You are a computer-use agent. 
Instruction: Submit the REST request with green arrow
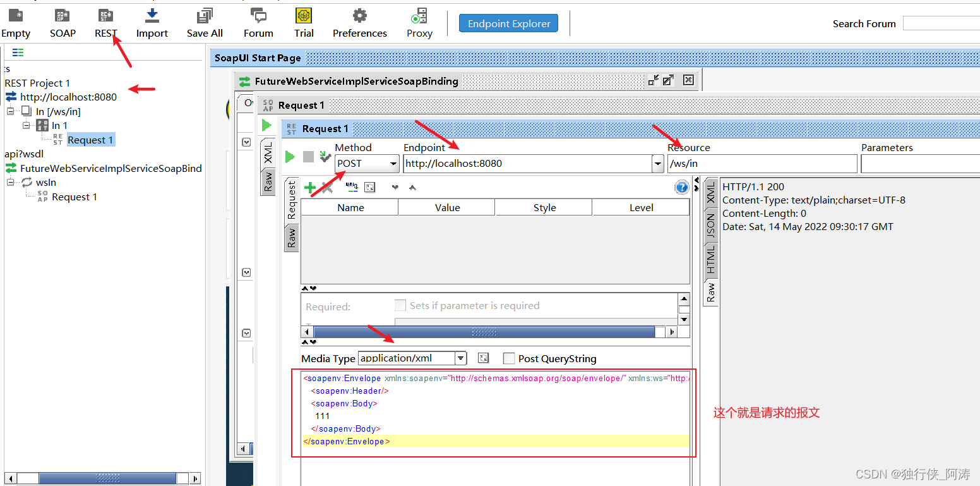[x=290, y=157]
